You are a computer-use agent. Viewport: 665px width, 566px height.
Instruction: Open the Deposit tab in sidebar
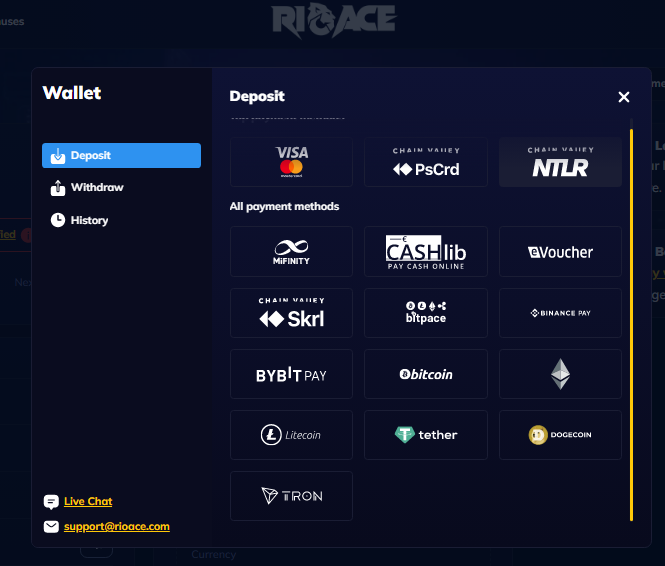point(121,155)
